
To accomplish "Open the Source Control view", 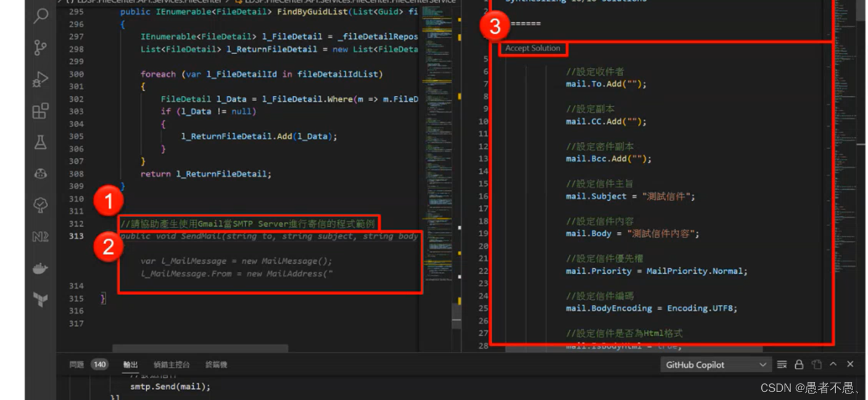I will pos(41,47).
